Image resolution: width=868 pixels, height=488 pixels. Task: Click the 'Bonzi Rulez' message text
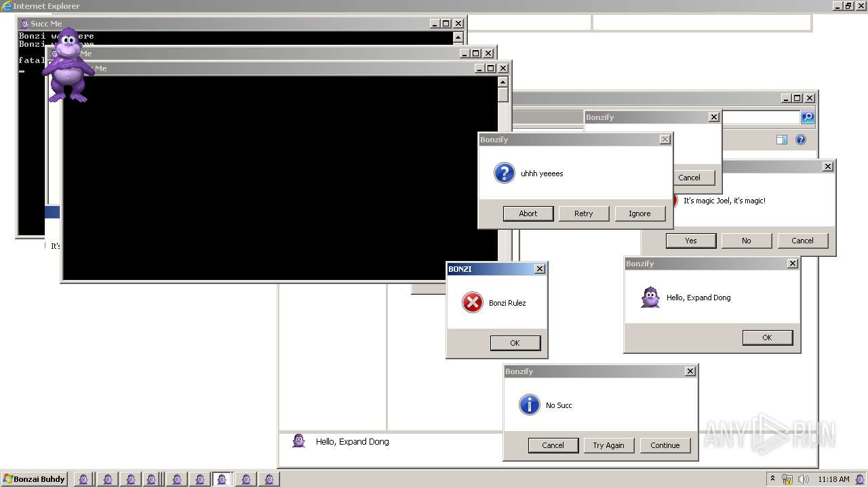tap(507, 303)
